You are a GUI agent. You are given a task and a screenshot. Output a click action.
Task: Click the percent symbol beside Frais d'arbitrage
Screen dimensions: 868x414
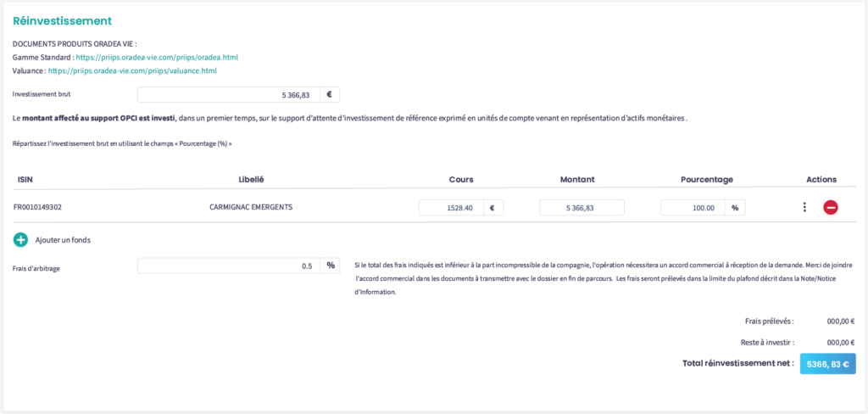[330, 266]
